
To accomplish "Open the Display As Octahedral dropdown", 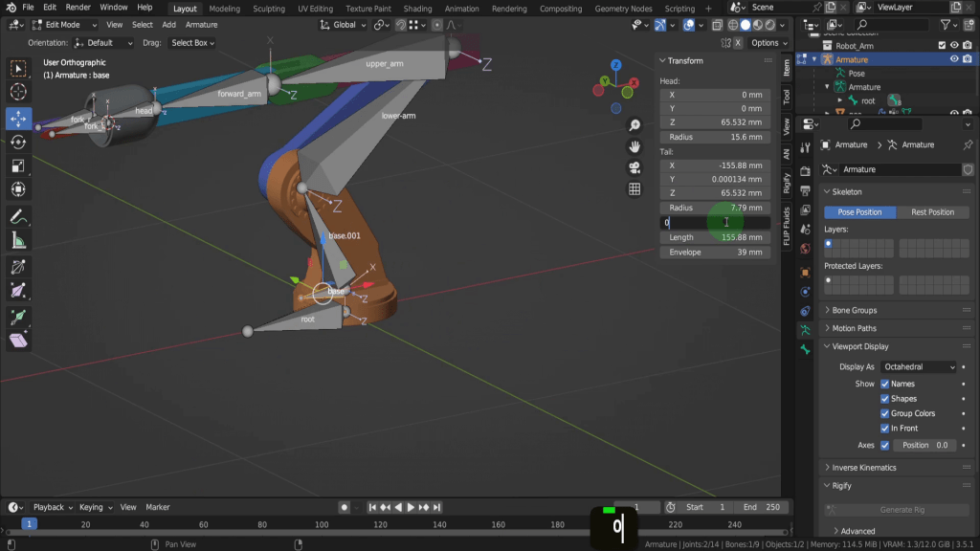I will point(918,367).
